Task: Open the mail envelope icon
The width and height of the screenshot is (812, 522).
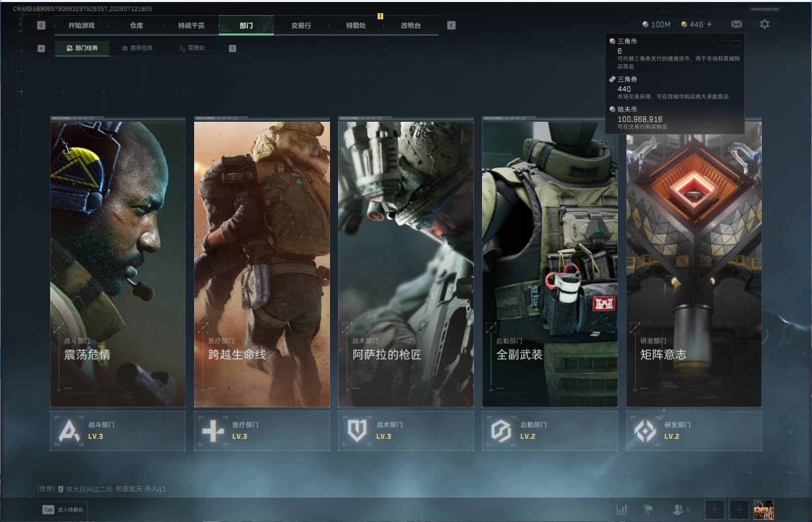Action: point(736,24)
